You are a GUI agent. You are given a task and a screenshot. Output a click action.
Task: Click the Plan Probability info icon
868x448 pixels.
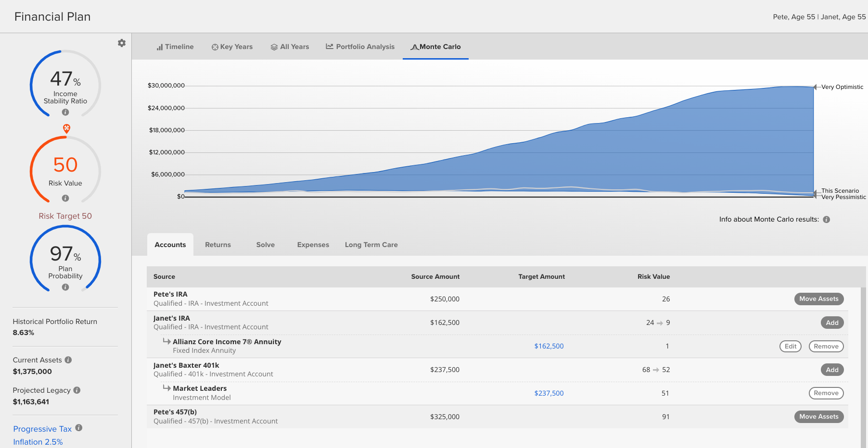coord(65,287)
